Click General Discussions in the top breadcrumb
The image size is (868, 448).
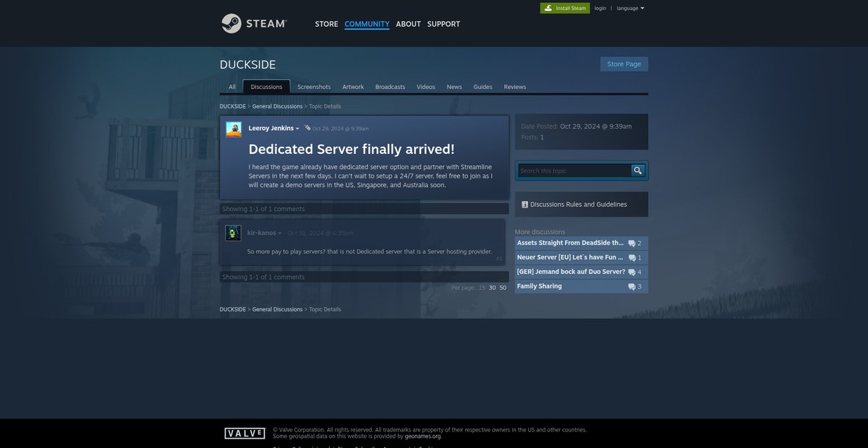pyautogui.click(x=277, y=106)
